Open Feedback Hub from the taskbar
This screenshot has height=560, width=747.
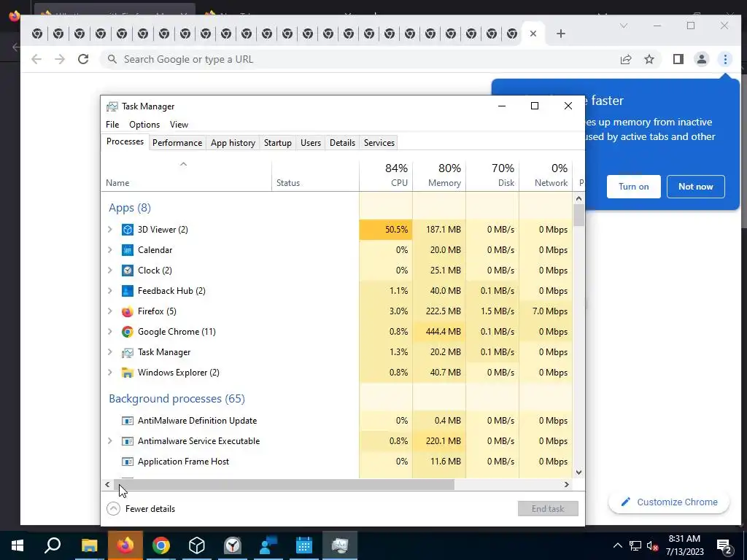(268, 545)
